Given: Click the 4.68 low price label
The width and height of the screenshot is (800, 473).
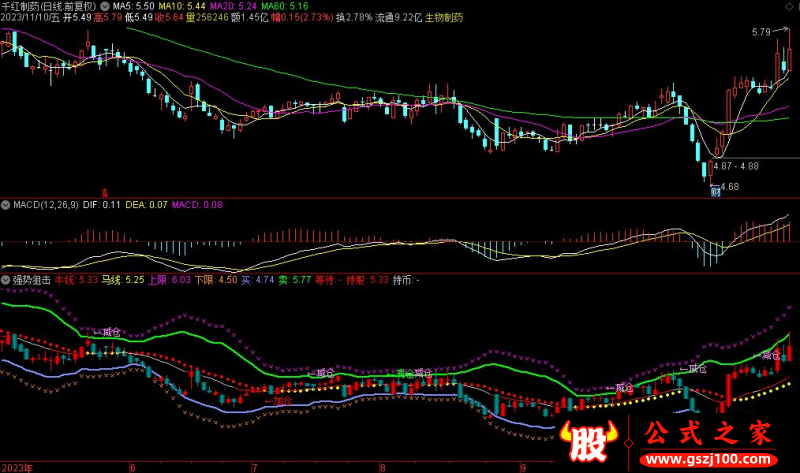Looking at the screenshot, I should (x=730, y=187).
